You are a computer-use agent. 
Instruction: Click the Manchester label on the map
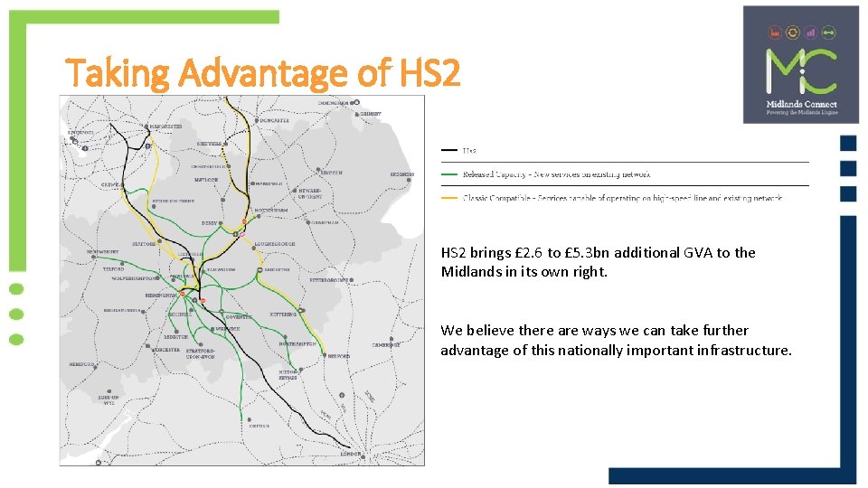tap(165, 127)
